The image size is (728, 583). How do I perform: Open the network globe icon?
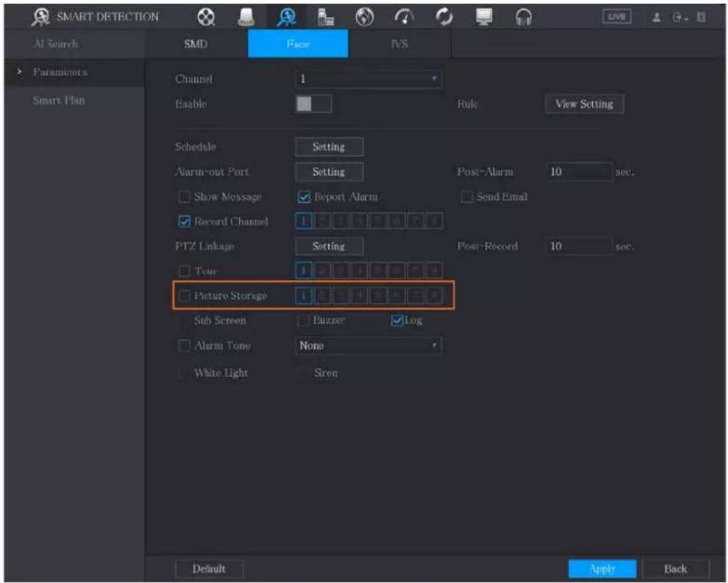364,17
